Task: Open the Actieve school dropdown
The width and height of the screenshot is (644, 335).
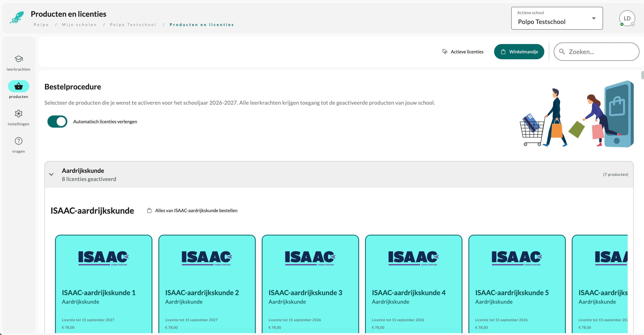Action: pos(557,18)
